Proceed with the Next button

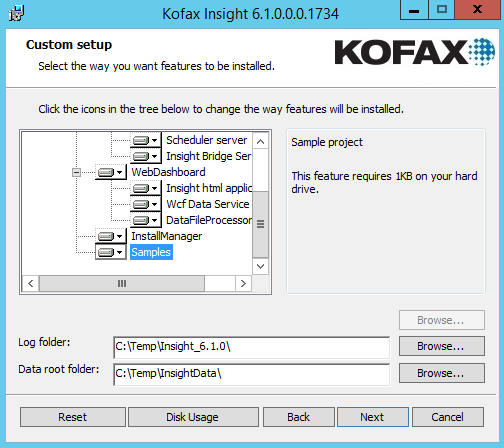(x=373, y=417)
